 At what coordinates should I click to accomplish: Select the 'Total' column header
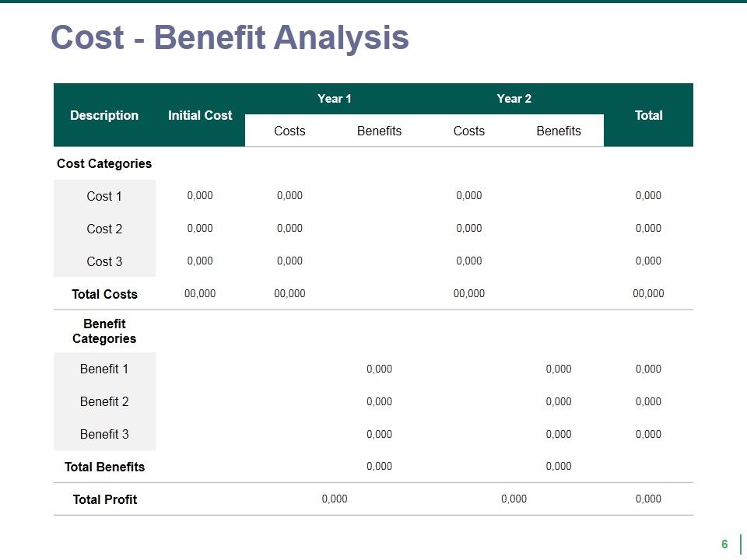click(x=648, y=115)
